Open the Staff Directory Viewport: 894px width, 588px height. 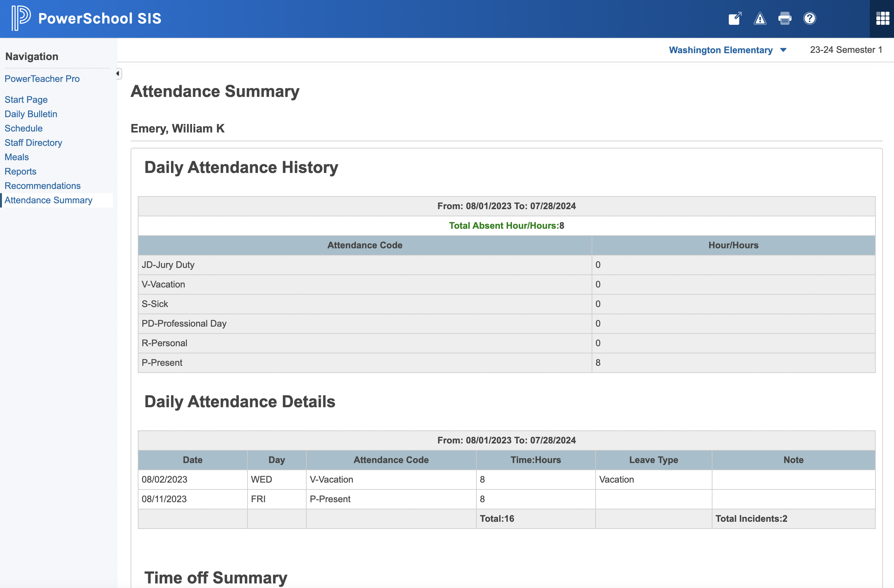33,143
